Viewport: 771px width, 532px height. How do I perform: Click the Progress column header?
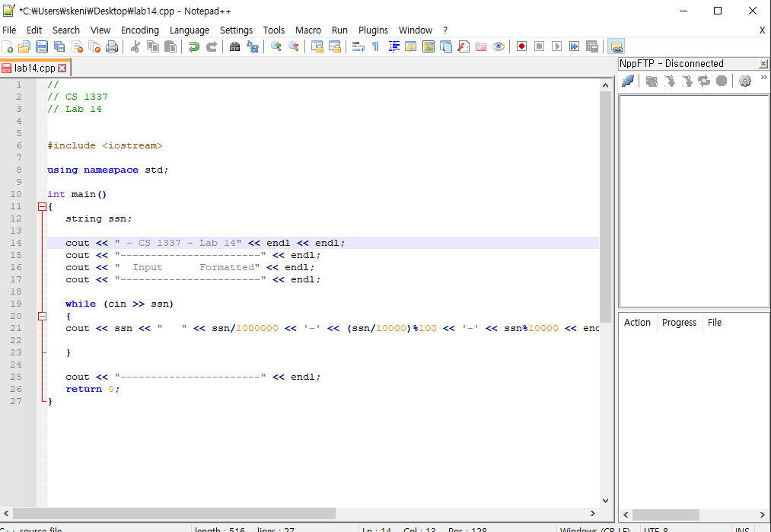(679, 323)
